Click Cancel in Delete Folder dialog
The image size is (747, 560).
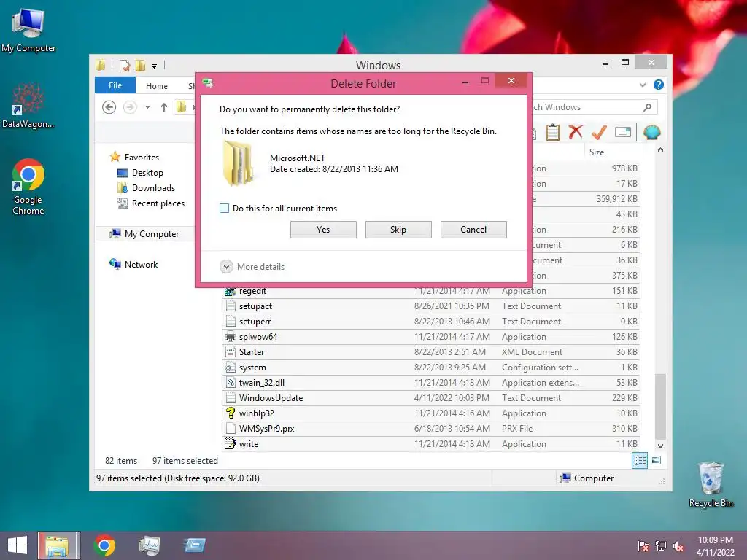tap(473, 230)
